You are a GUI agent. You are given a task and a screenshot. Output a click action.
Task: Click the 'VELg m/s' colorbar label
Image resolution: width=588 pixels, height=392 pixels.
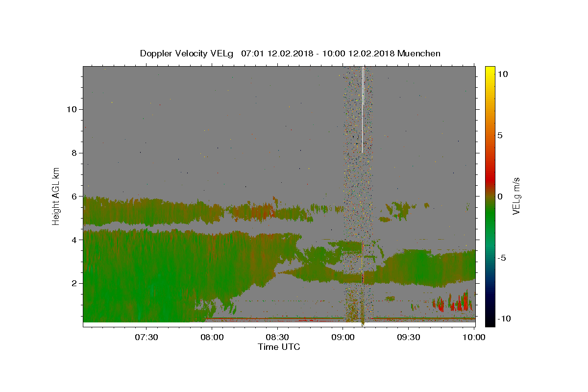click(x=516, y=196)
